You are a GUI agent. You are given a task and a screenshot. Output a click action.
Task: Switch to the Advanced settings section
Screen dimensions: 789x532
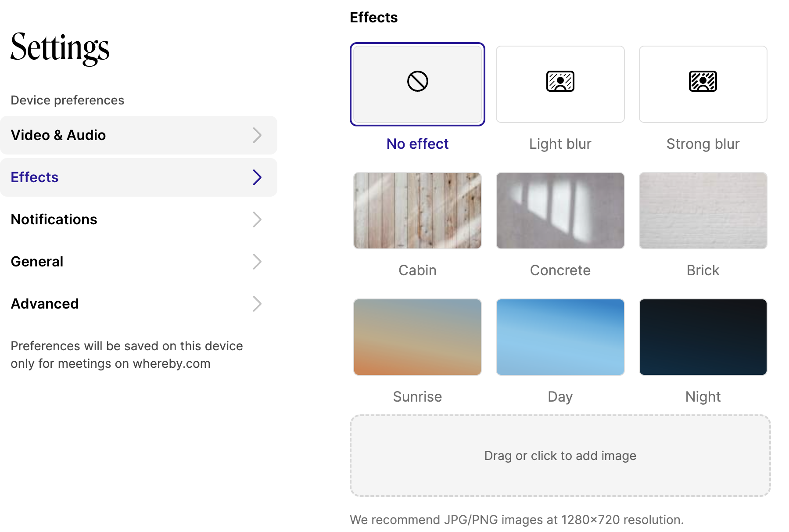pyautogui.click(x=45, y=304)
